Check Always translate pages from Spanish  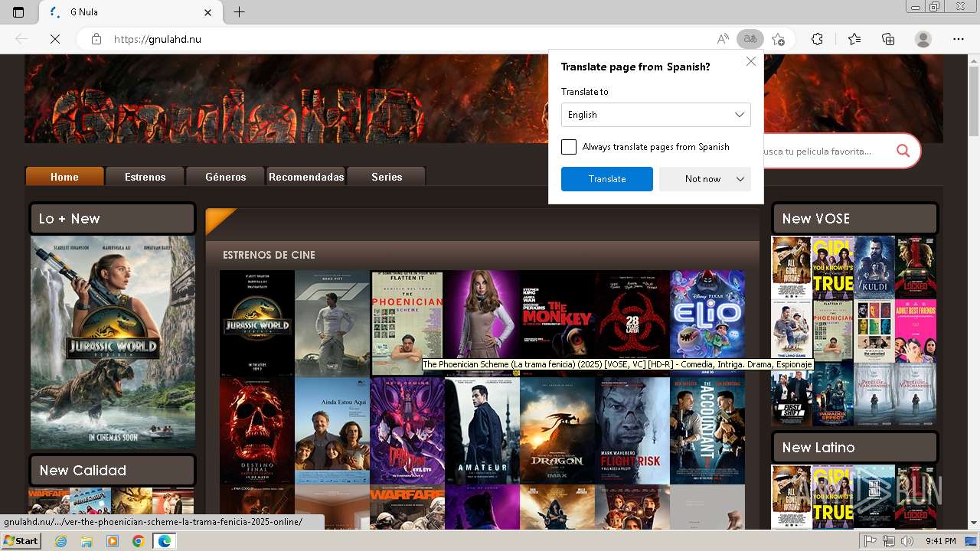(x=569, y=147)
